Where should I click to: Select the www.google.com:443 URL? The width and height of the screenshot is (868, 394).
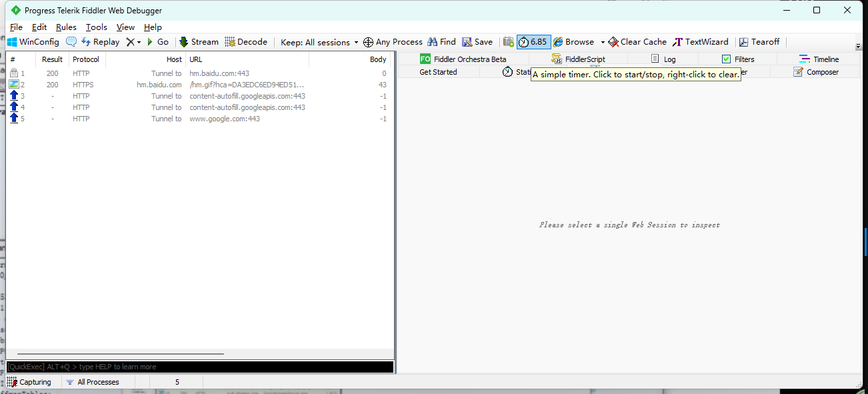click(x=225, y=119)
